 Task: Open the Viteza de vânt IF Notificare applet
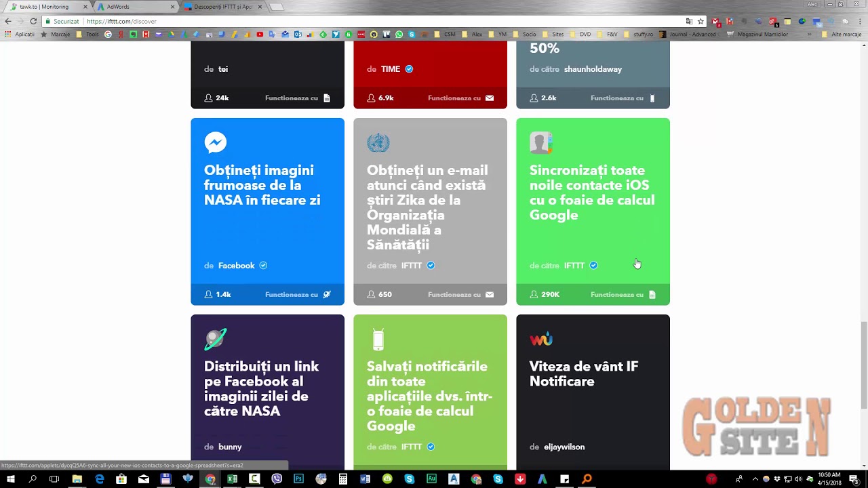click(593, 392)
